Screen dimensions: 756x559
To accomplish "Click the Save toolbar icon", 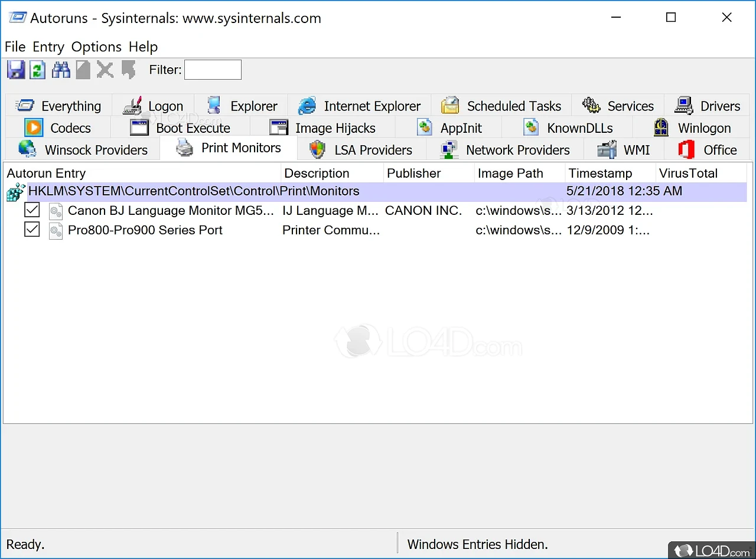I will click(16, 70).
